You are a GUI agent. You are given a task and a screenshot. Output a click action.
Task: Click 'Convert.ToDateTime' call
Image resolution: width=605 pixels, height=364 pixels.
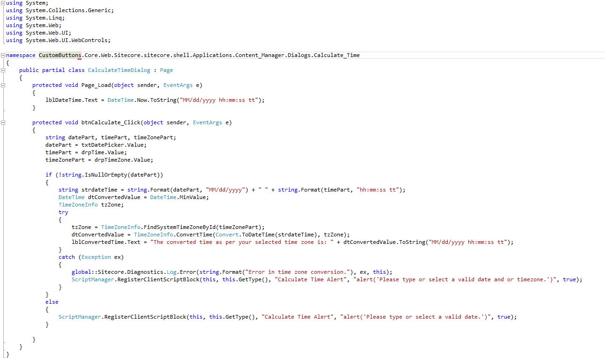pyautogui.click(x=246, y=235)
